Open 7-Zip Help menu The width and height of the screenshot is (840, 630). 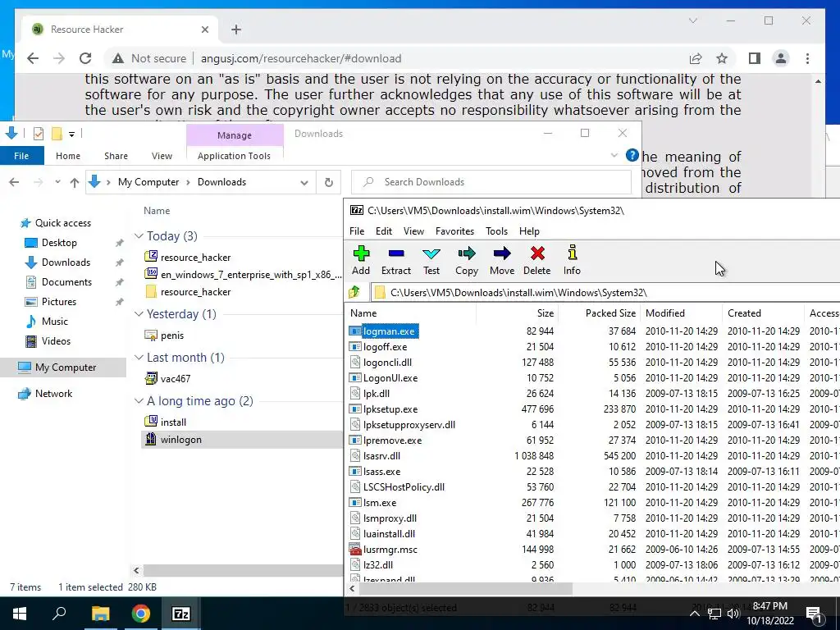[x=529, y=231]
